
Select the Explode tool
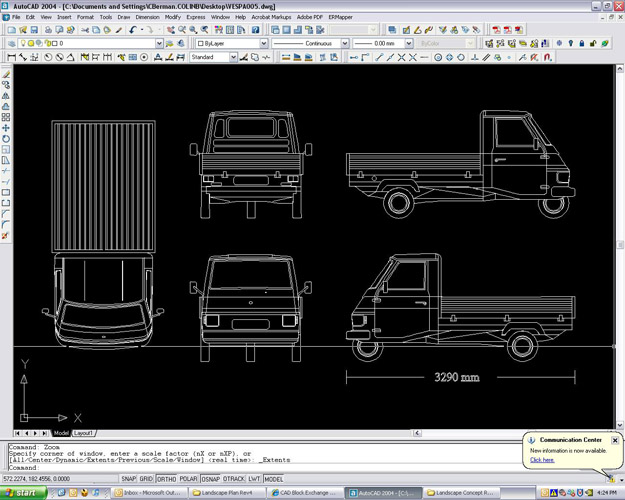pos(6,236)
